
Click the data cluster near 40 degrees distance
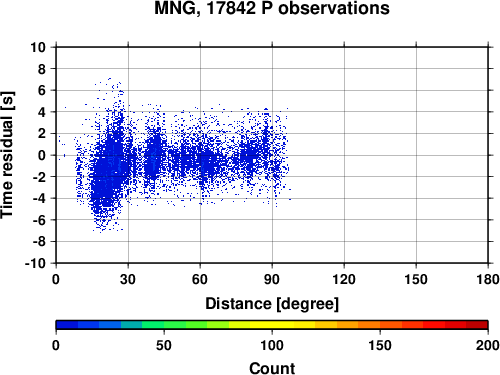153,157
